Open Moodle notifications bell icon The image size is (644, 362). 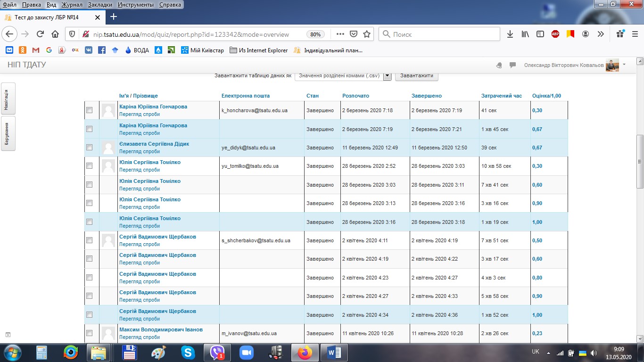[x=499, y=66]
